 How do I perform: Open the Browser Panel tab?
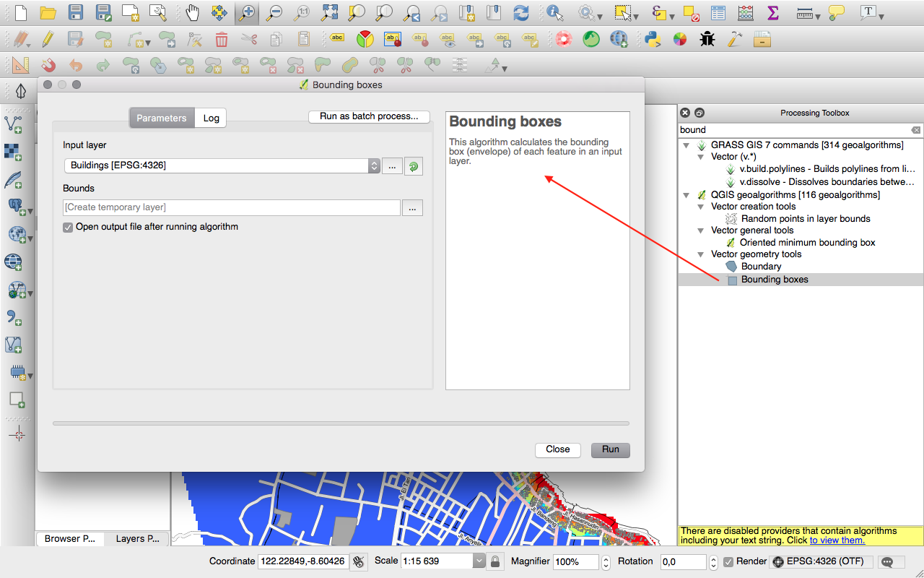point(70,538)
